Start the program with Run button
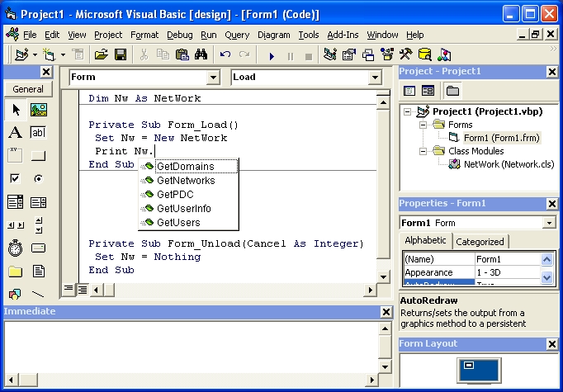563x392 pixels. (272, 56)
